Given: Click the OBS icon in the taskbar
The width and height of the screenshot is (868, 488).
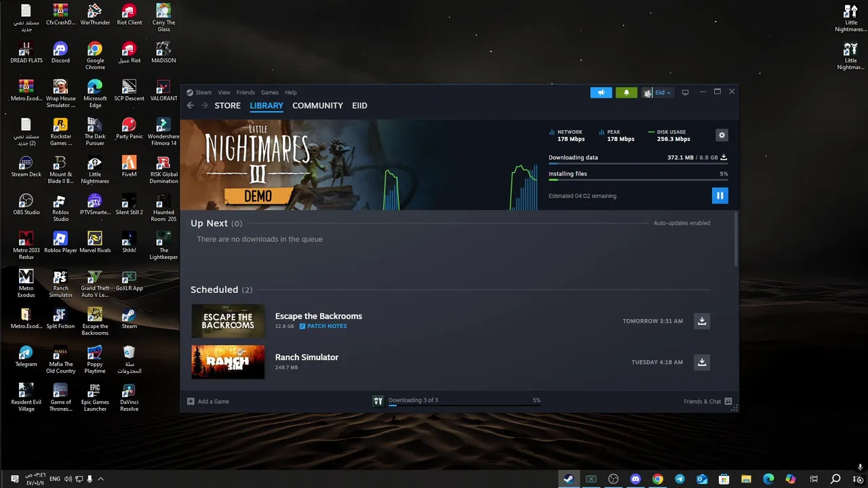Looking at the screenshot, I should click(x=613, y=479).
